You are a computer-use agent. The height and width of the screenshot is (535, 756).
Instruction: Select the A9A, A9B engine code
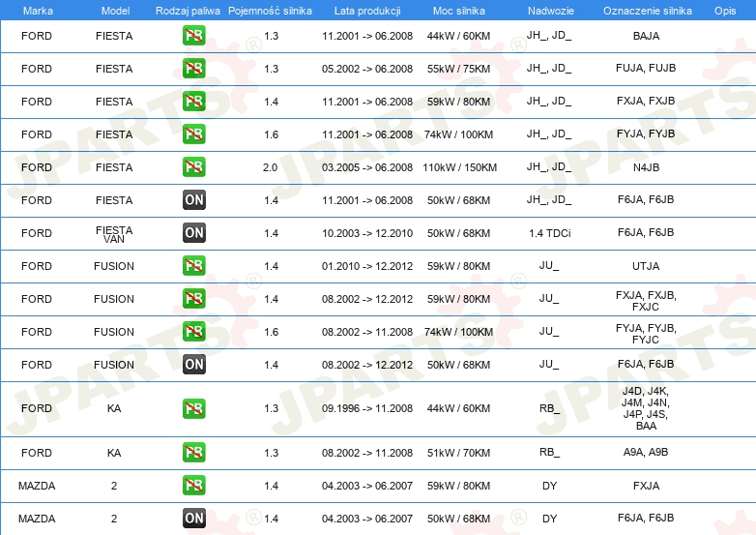click(x=646, y=452)
